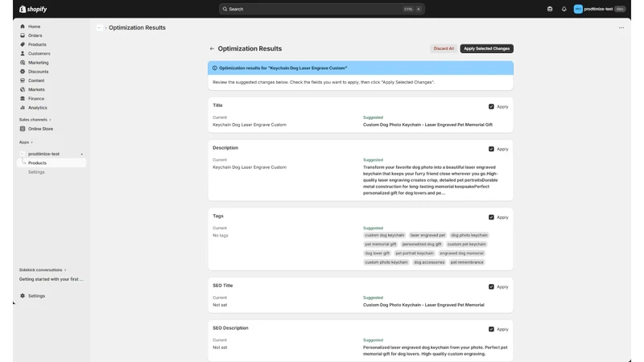Open Settings under prodtimize-test app
The width and height of the screenshot is (644, 362).
click(36, 172)
